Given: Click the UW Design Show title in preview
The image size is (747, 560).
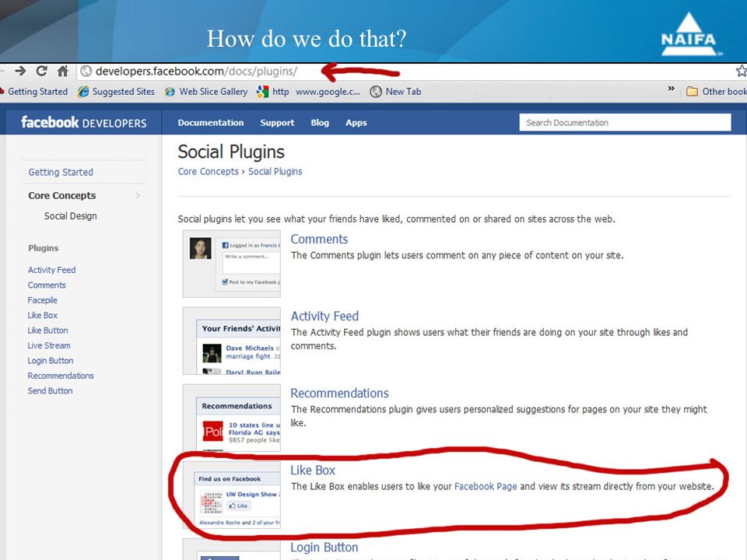Looking at the screenshot, I should pos(253,495).
